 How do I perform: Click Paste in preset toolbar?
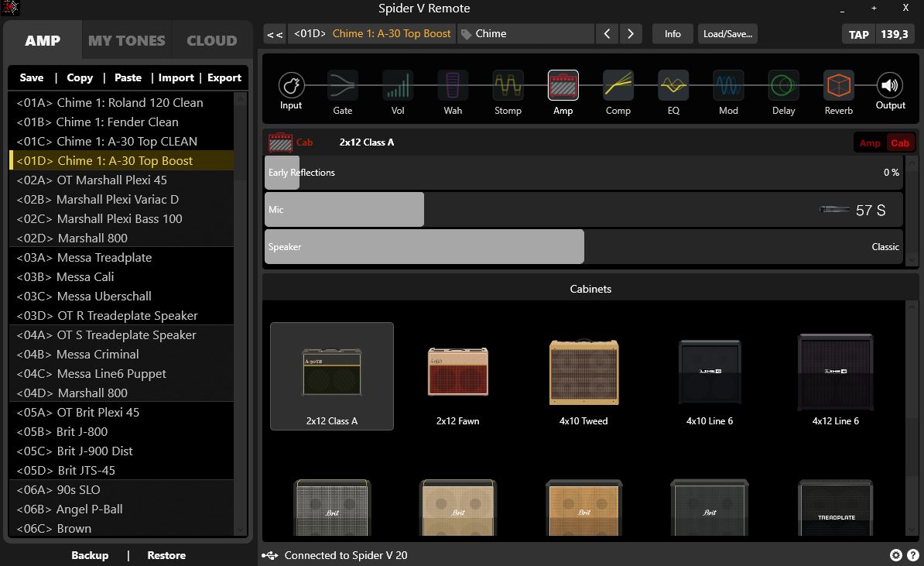(128, 78)
